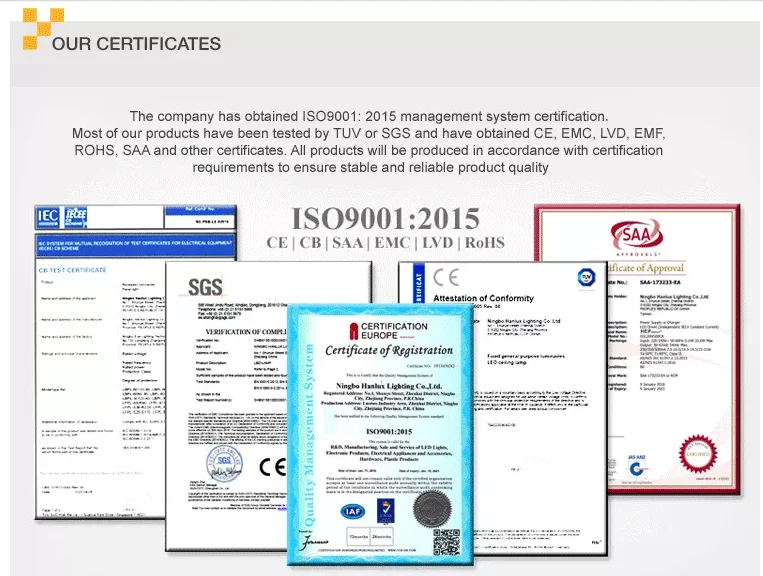Screen dimensions: 763x576
Task: Click the CB TEST CERTIFICATE label
Action: click(73, 270)
